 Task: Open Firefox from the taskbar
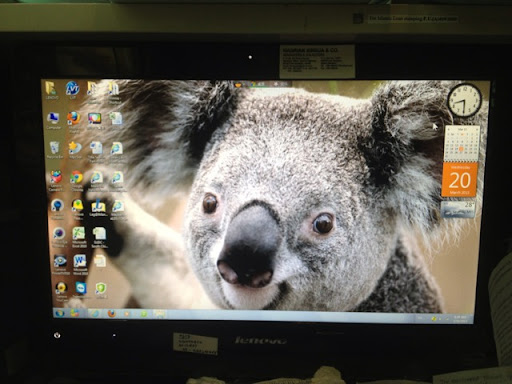pyautogui.click(x=112, y=313)
